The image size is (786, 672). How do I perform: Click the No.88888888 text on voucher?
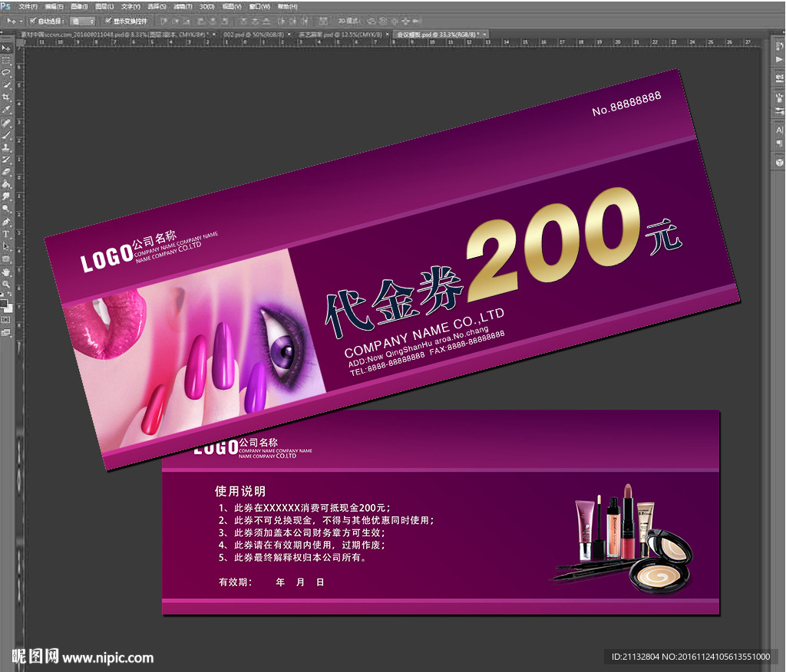tap(626, 104)
